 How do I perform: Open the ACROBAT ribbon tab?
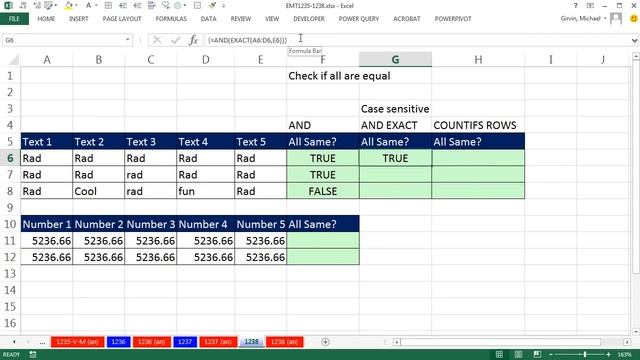pos(407,19)
